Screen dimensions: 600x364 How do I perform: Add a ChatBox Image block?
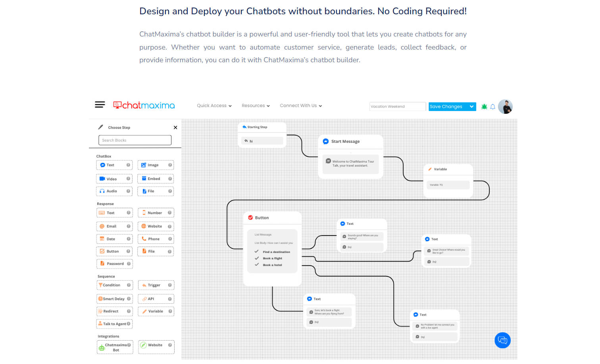[x=156, y=165]
